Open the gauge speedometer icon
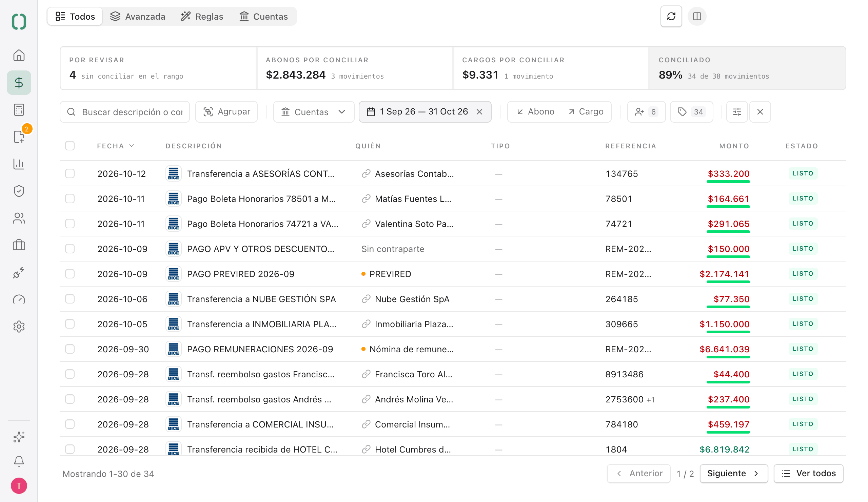Screen dimensions: 868x502 19,299
